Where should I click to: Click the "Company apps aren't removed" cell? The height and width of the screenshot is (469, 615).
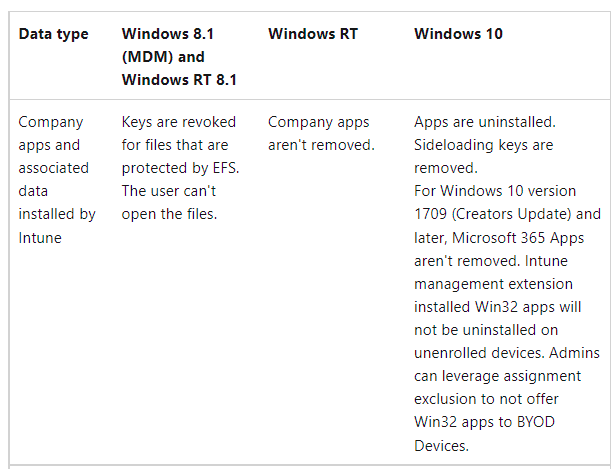coord(321,134)
